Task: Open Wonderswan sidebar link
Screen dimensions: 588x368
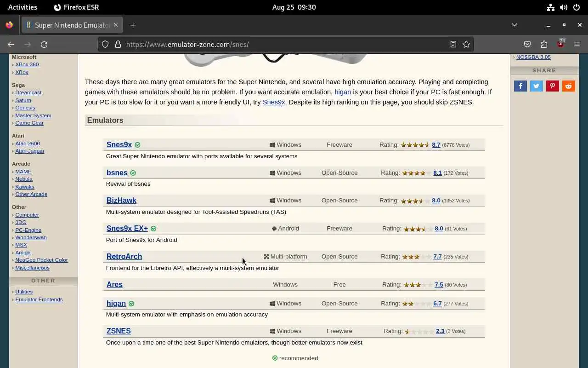Action: (x=31, y=237)
